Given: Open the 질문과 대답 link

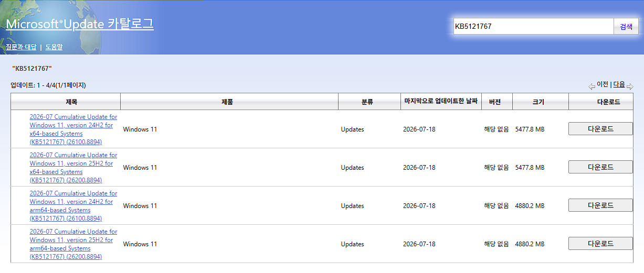Looking at the screenshot, I should tap(21, 47).
